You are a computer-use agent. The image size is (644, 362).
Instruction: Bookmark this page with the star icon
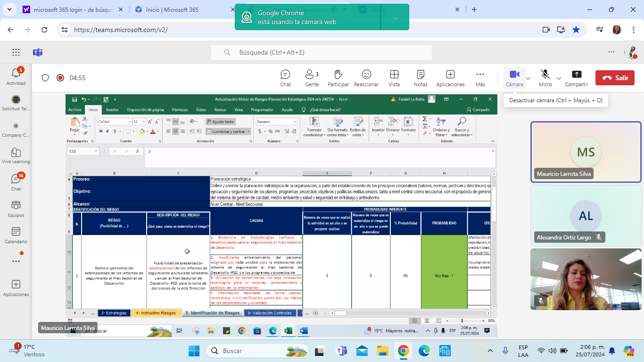[x=576, y=30]
